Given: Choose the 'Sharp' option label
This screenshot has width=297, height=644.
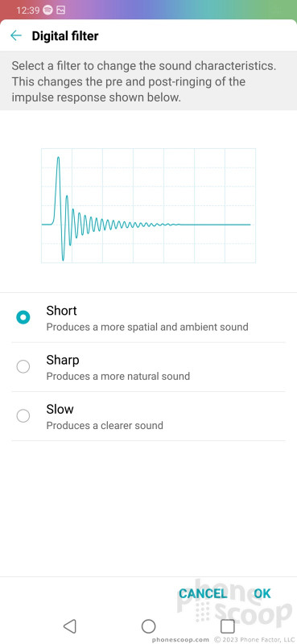Looking at the screenshot, I should pos(63,360).
